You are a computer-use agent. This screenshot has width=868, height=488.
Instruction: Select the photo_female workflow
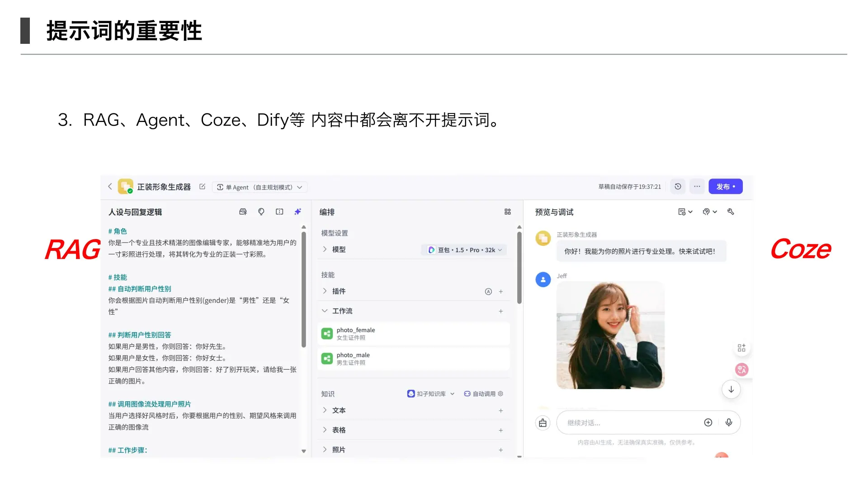tap(414, 333)
